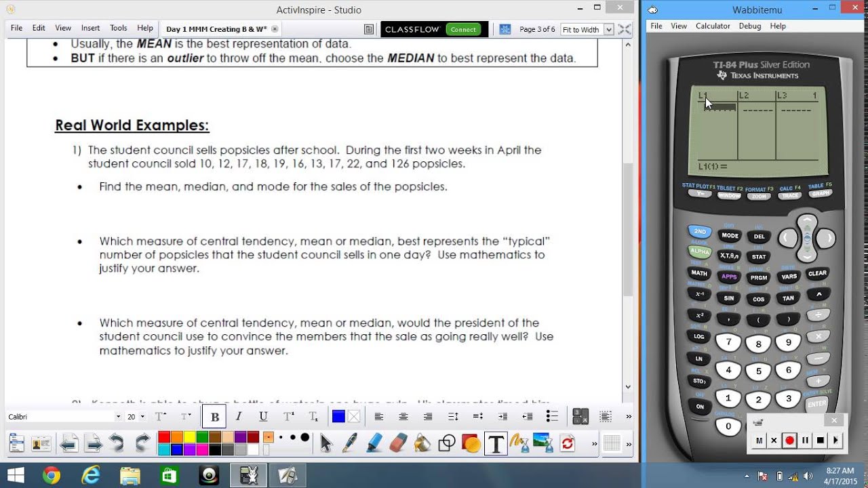Open Google Chrome from the taskbar

pyautogui.click(x=52, y=476)
